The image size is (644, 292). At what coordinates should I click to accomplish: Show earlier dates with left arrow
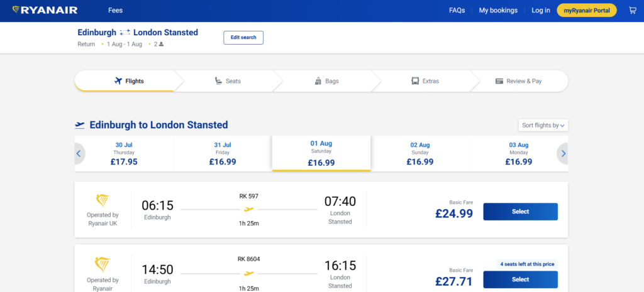79,154
